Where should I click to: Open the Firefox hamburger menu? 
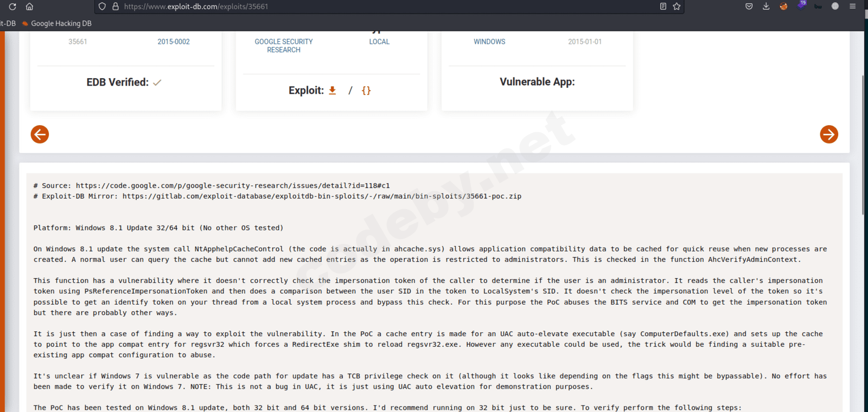[852, 7]
